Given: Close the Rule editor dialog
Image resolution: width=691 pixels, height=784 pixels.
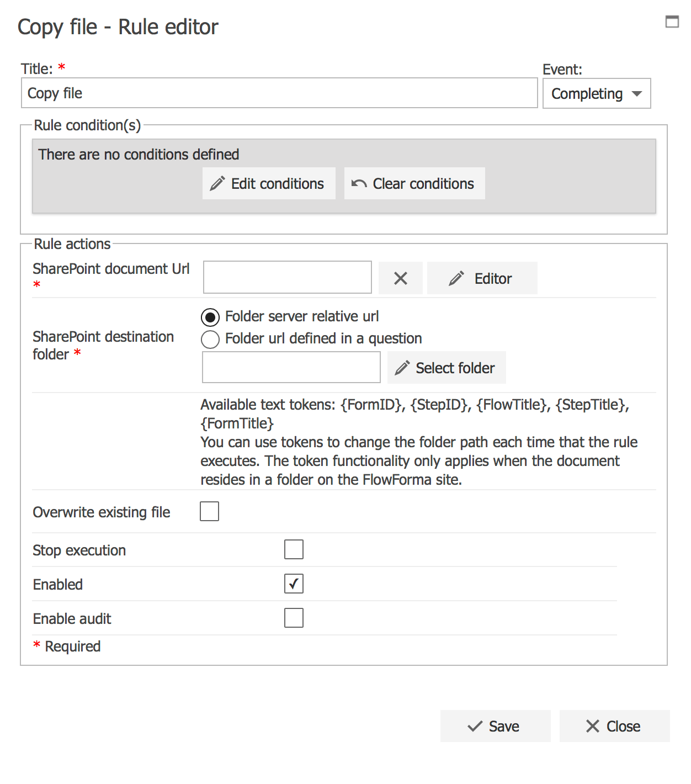Looking at the screenshot, I should [x=614, y=726].
